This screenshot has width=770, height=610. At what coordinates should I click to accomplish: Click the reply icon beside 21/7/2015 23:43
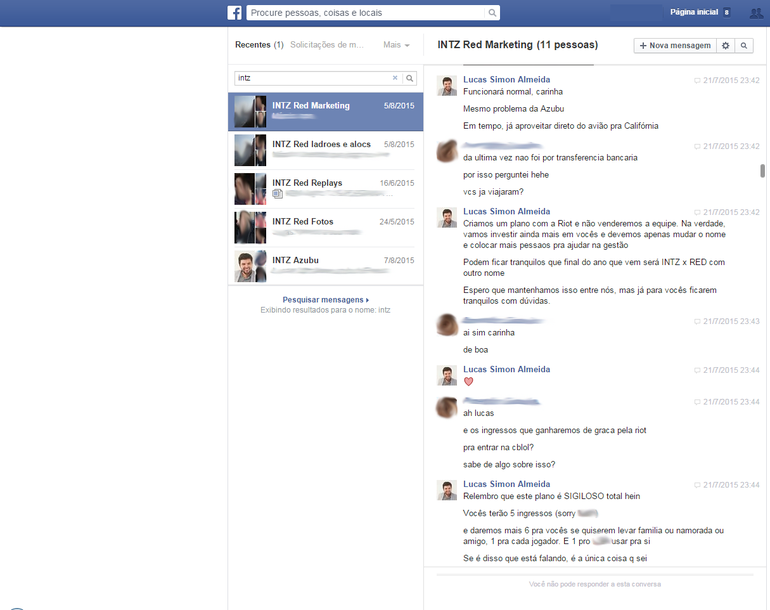(x=697, y=321)
